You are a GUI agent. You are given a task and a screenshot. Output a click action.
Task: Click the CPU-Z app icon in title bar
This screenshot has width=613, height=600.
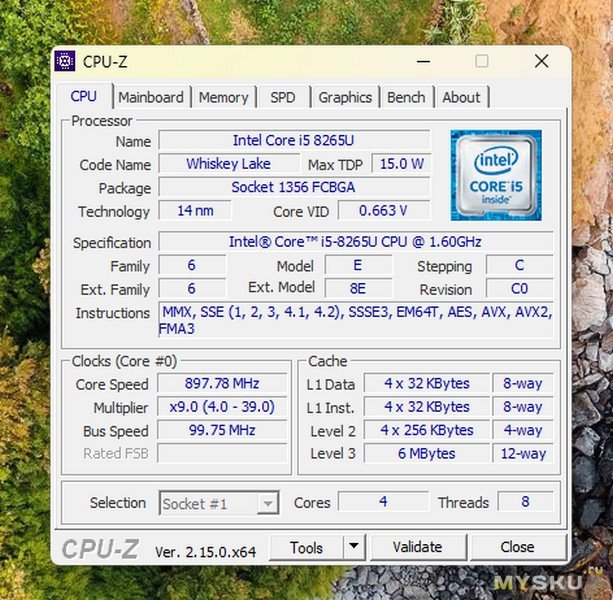pos(65,61)
